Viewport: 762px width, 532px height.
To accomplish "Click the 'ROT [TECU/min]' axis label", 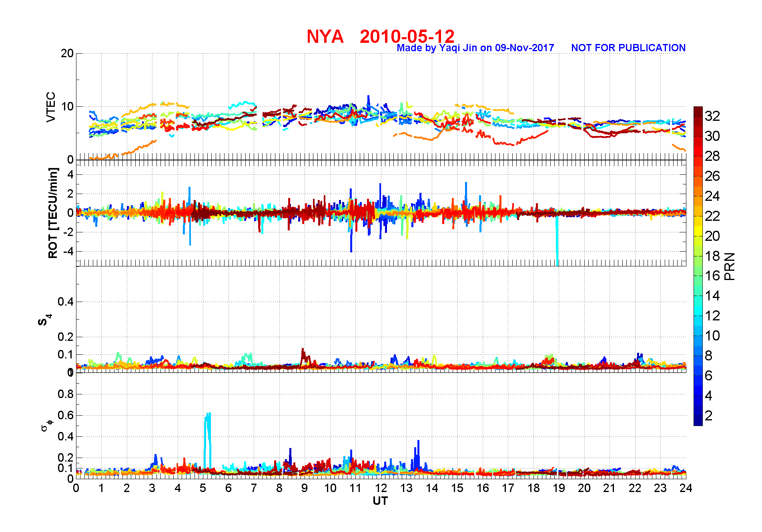I will (x=53, y=213).
